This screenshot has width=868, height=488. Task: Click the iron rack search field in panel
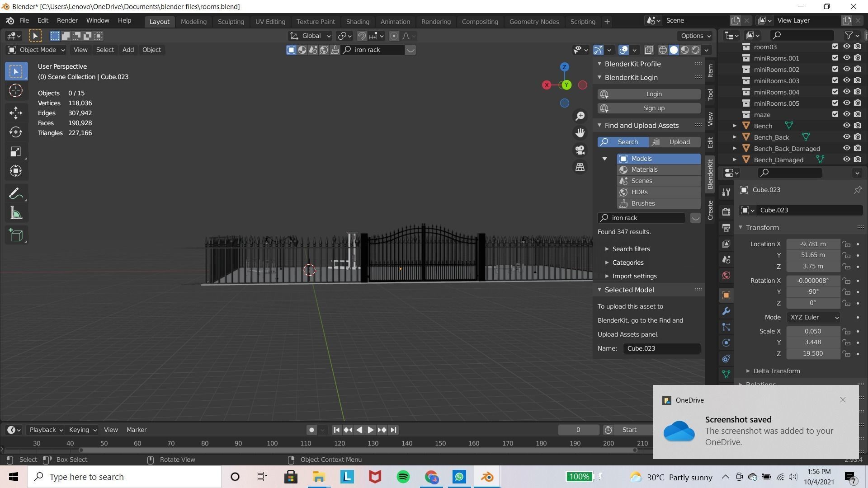click(x=641, y=218)
